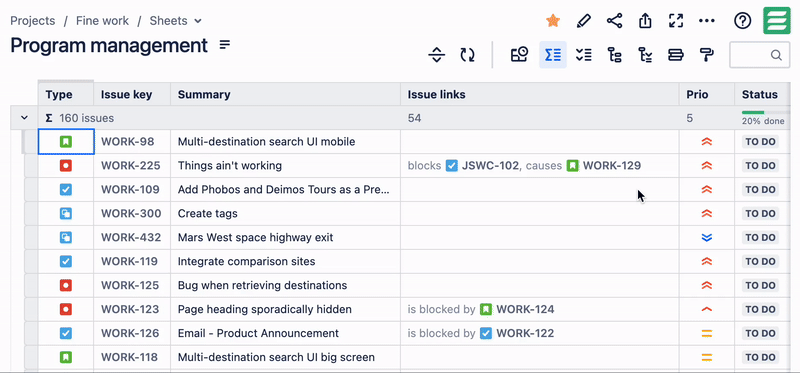
Task: Open linked issue WORK-129
Action: [612, 166]
